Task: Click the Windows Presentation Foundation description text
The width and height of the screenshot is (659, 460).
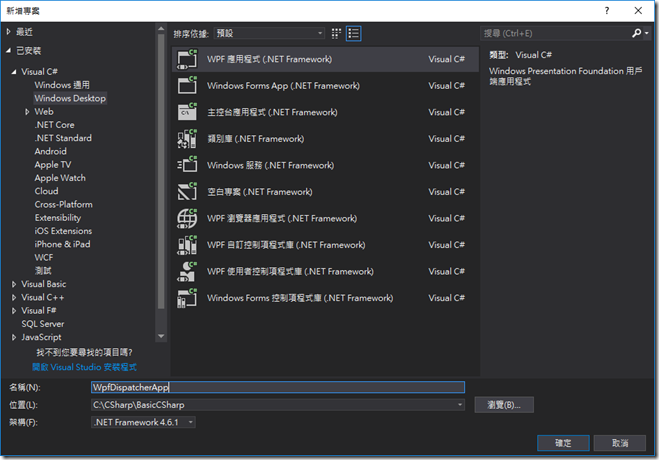Action: [566, 76]
